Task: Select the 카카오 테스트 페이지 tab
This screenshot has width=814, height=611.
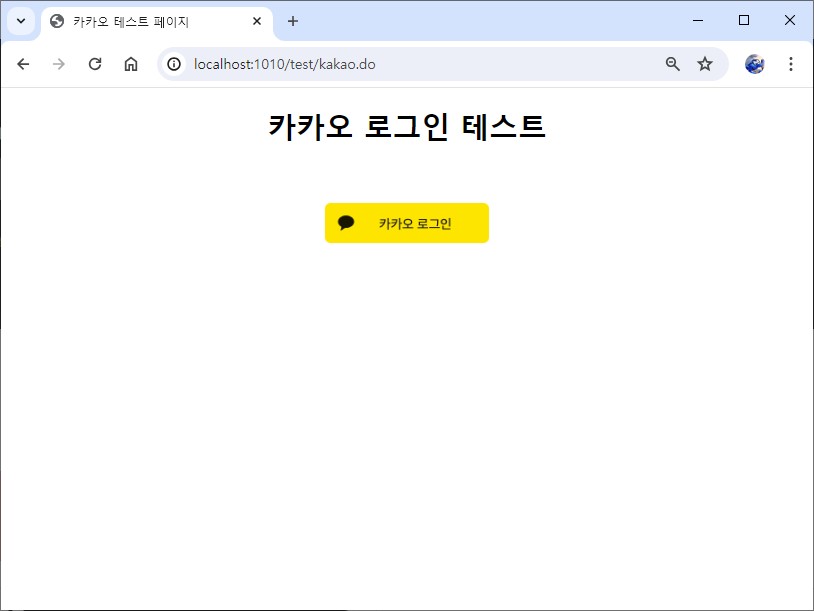Action: tap(157, 21)
